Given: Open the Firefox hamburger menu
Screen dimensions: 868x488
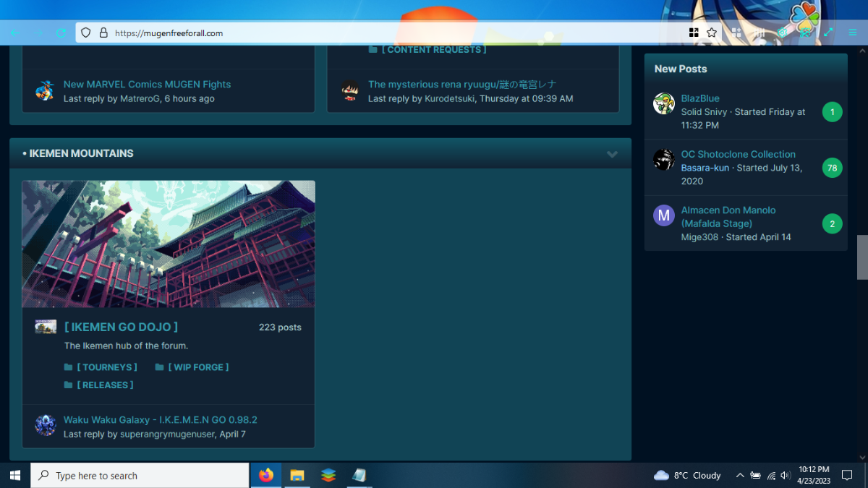Looking at the screenshot, I should (x=853, y=33).
